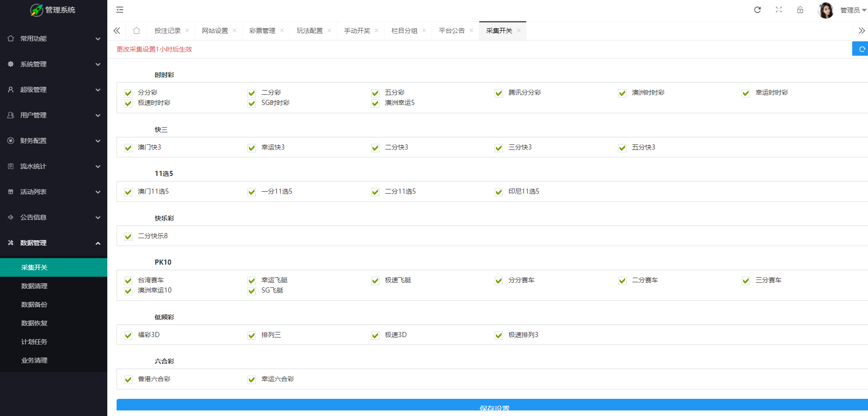Switch to the 网站设置 tab
The image size is (868, 416).
click(215, 31)
